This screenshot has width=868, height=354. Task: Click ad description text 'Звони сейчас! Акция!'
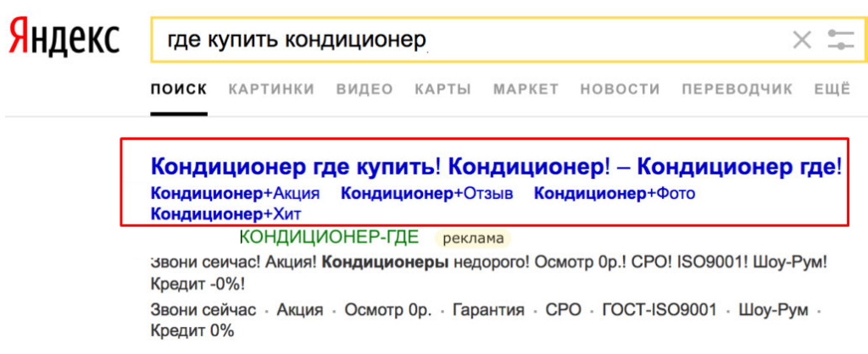click(235, 263)
